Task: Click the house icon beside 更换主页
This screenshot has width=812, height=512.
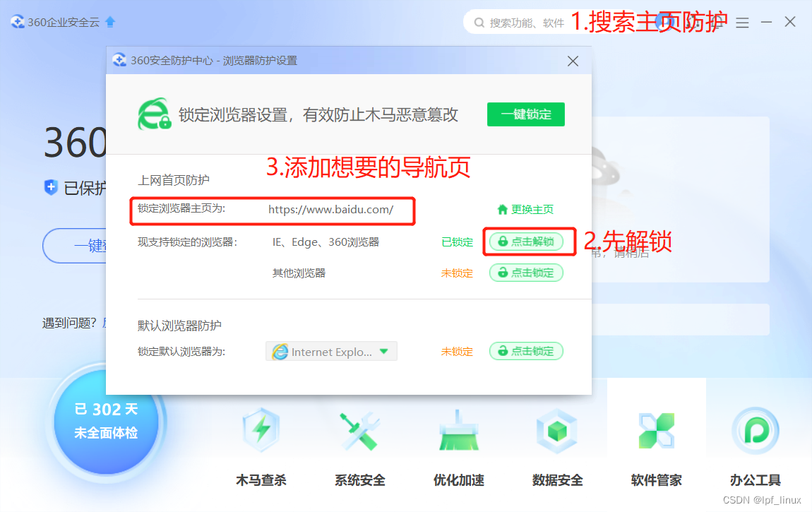Action: pos(502,209)
